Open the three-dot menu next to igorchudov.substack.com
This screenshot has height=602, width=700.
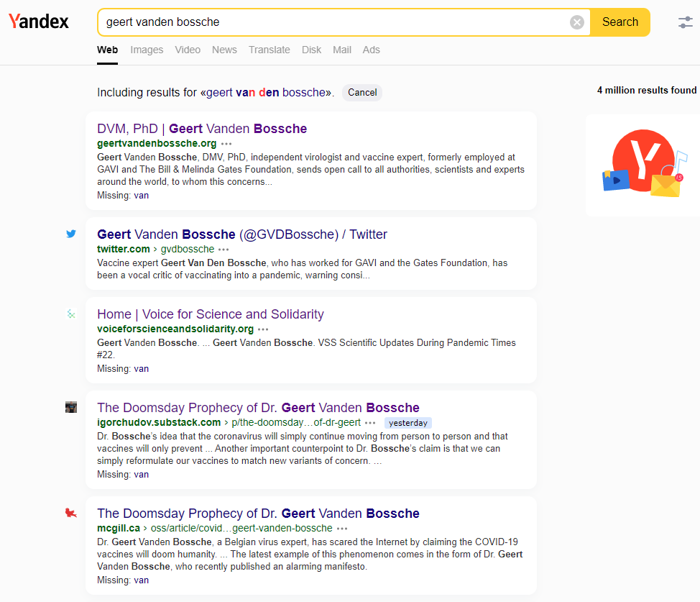[x=370, y=423]
